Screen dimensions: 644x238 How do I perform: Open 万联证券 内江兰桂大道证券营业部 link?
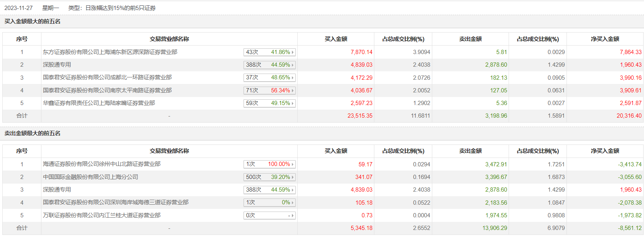click(x=102, y=215)
